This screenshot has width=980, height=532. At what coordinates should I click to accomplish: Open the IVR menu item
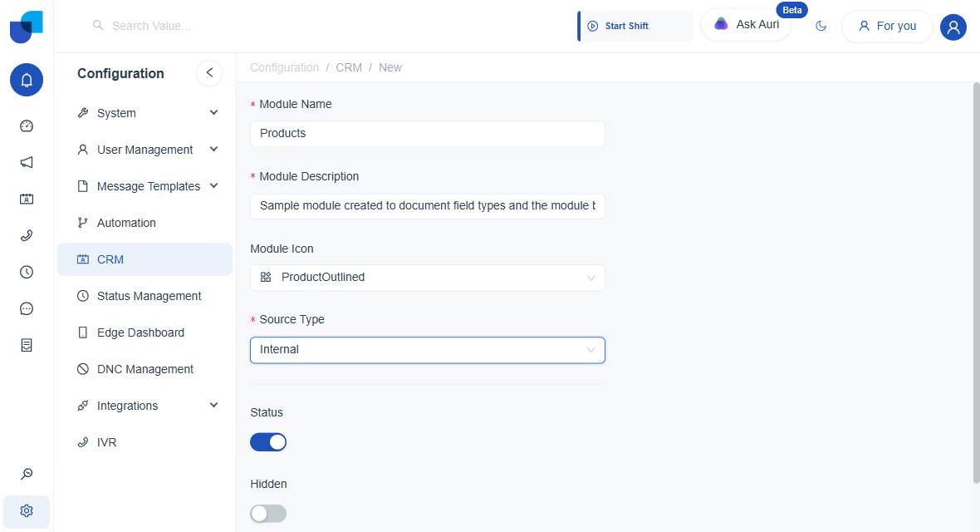click(145, 442)
